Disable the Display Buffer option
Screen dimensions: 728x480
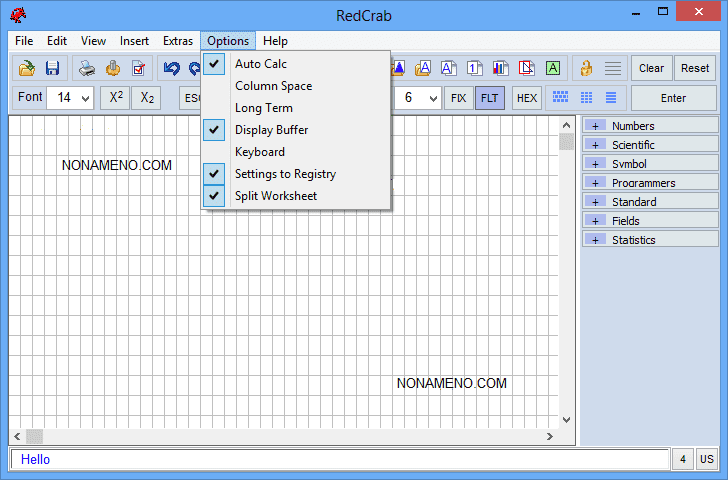271,130
